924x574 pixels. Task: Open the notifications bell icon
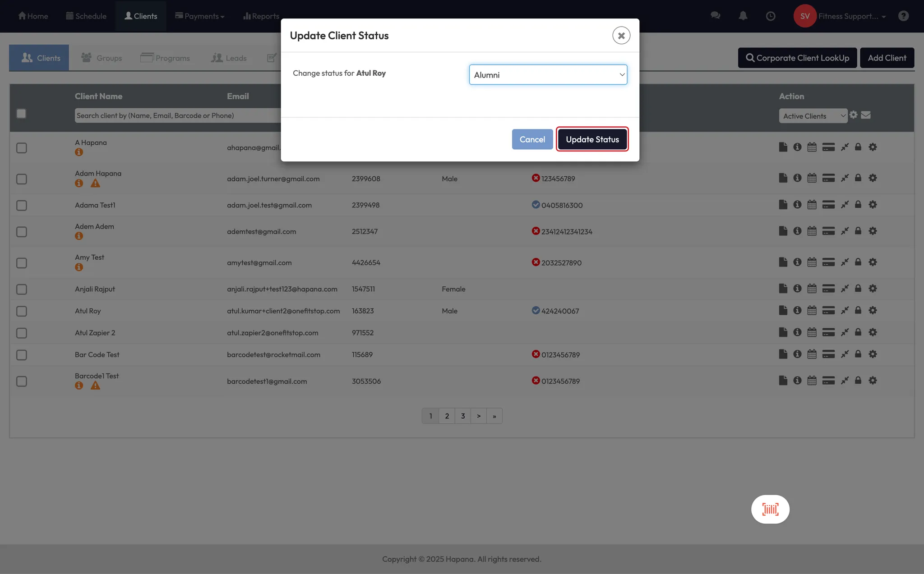(x=743, y=16)
